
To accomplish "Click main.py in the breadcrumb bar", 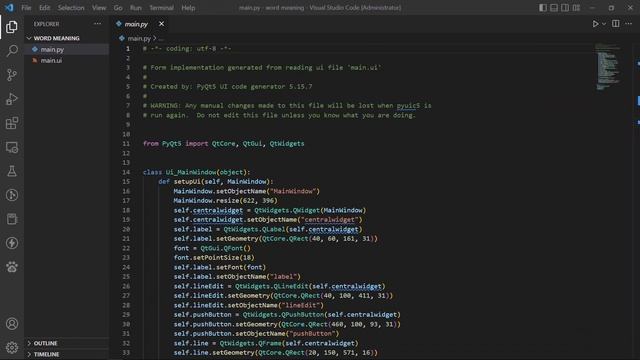I will [x=139, y=38].
